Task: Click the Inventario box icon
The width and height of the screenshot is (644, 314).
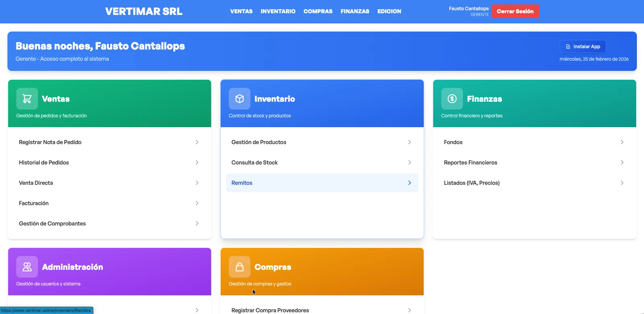Action: click(239, 99)
